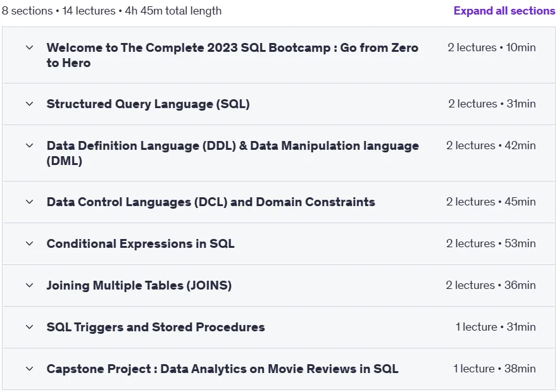
Task: Open Joining Multiple Tables (JOINS) title
Action: (x=139, y=285)
